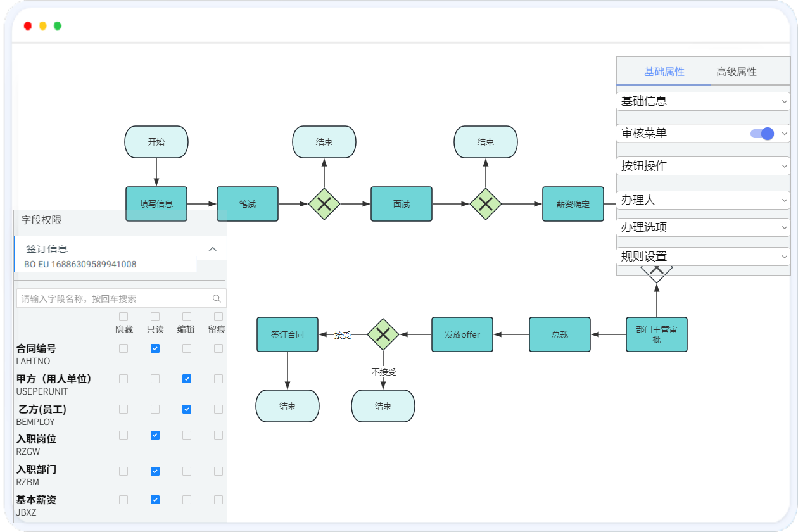This screenshot has height=532, width=798.
Task: Toggle the 审核菜单 switch off
Action: point(763,134)
